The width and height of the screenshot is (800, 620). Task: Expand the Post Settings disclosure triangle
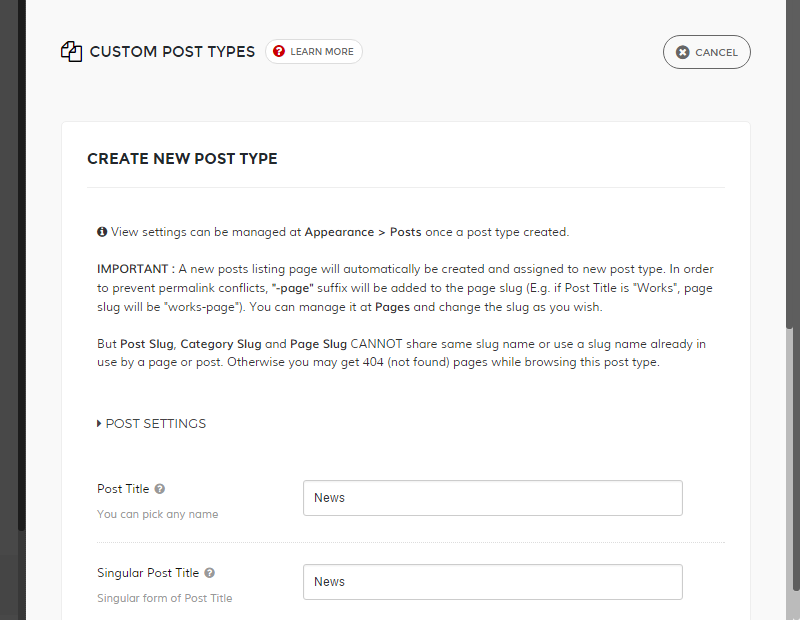99,424
